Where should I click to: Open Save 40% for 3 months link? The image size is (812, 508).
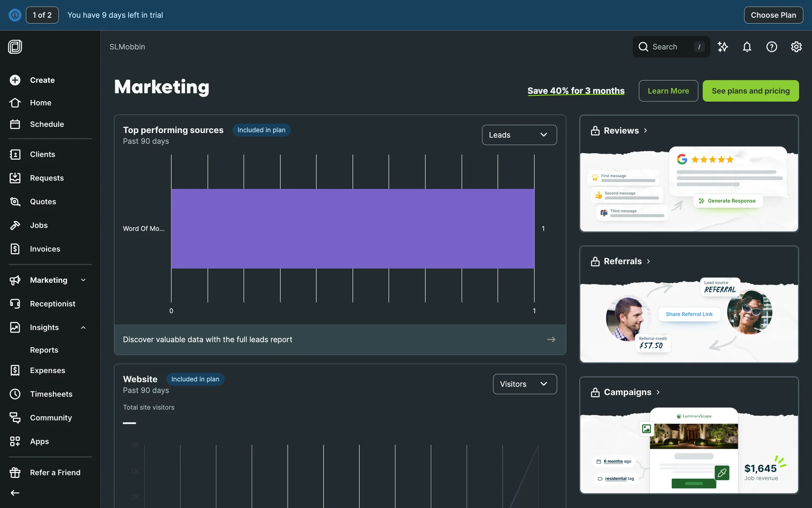click(x=576, y=91)
